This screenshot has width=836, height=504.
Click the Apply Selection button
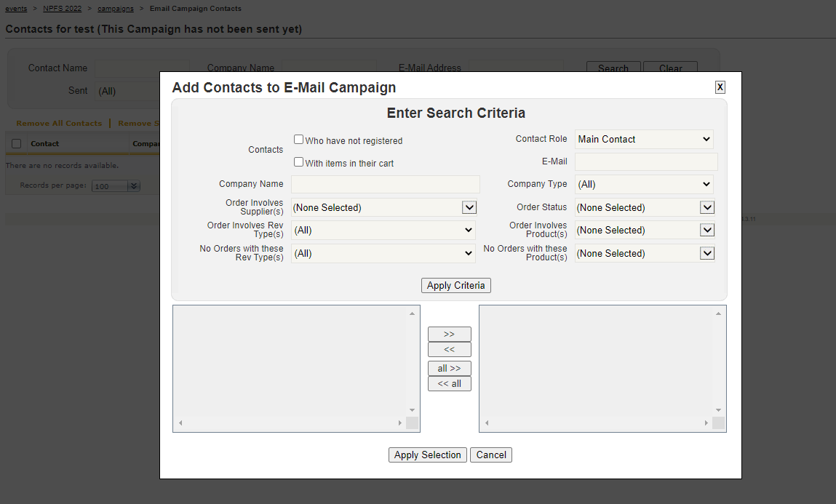(427, 455)
